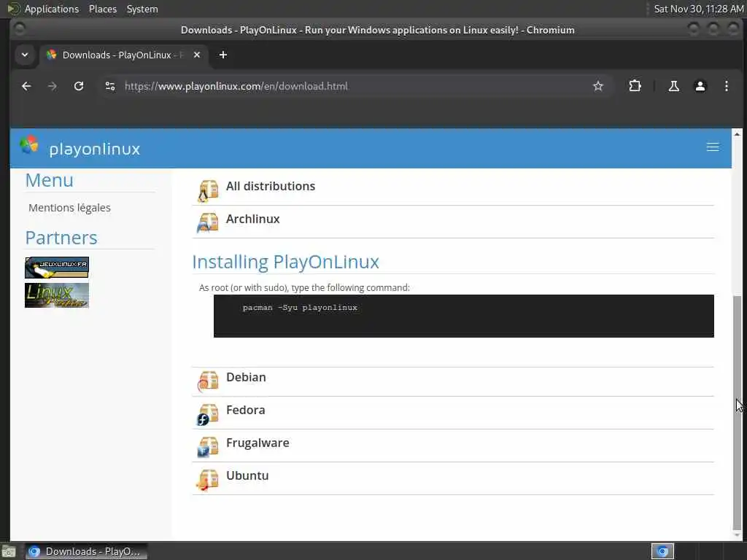Screen dimensions: 747x560
Task: Click the page vertical scrollbar thumb
Action: (737, 412)
